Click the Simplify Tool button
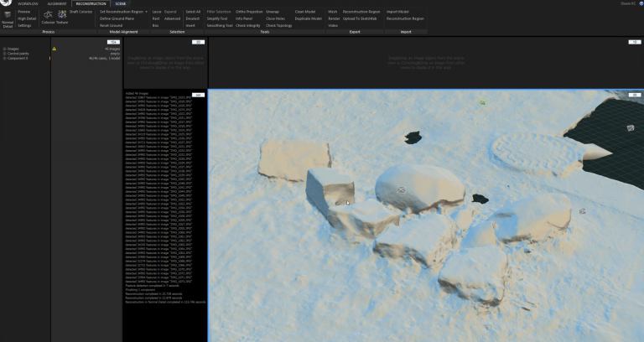The image size is (644, 342). point(217,18)
